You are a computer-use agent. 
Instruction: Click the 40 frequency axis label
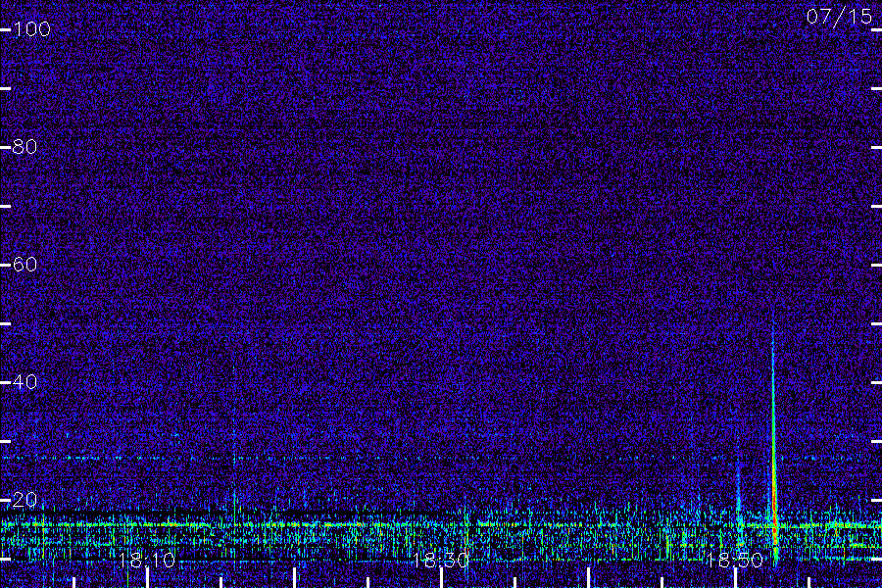coord(25,382)
